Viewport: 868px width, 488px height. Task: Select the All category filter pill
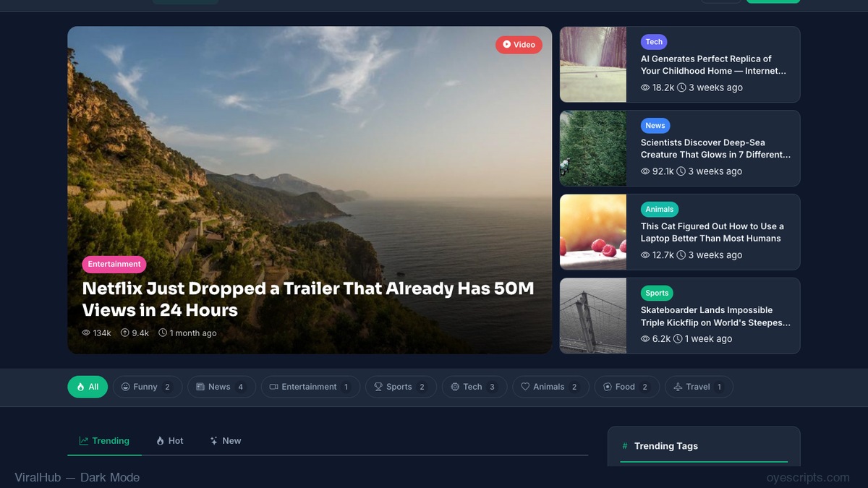[88, 387]
